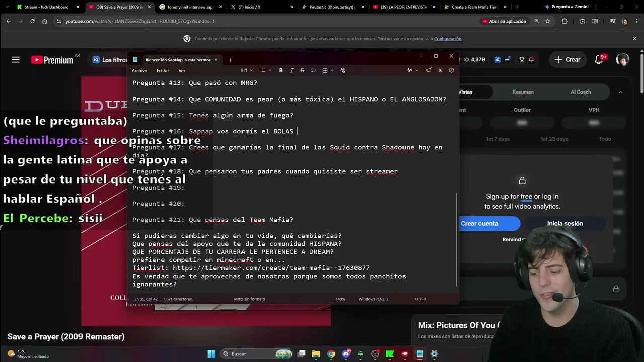
Task: Click the YouTube Crear button
Action: [x=567, y=60]
